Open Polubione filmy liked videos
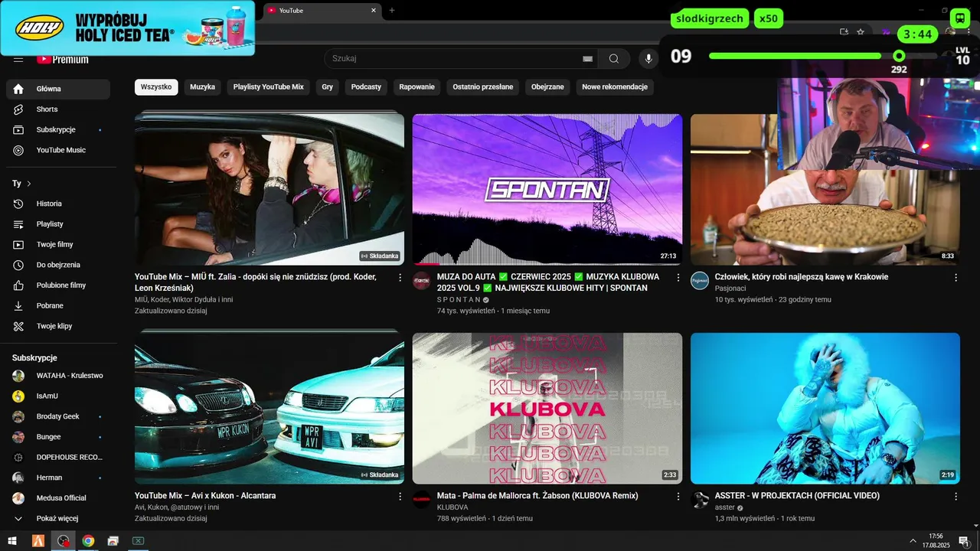980x551 pixels. point(58,285)
